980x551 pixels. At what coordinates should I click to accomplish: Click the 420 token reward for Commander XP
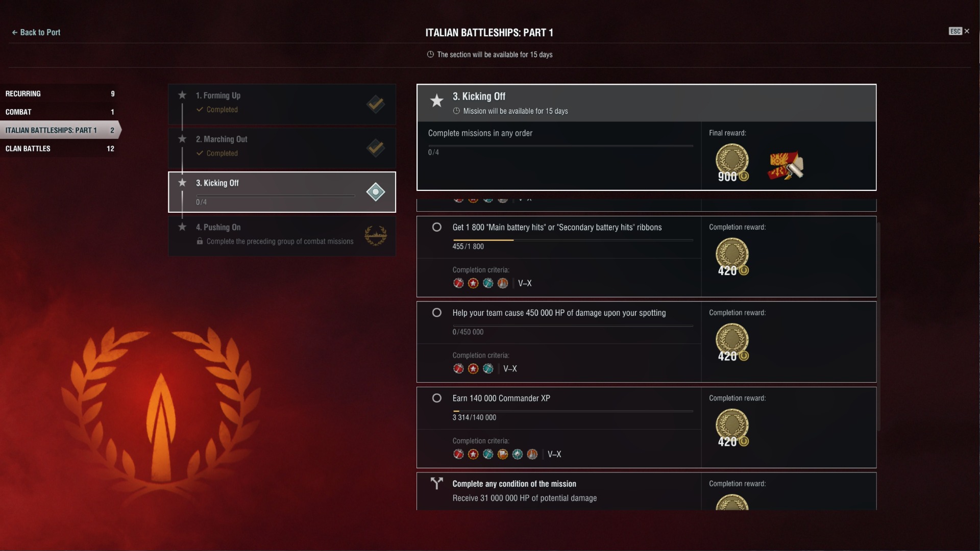coord(732,428)
